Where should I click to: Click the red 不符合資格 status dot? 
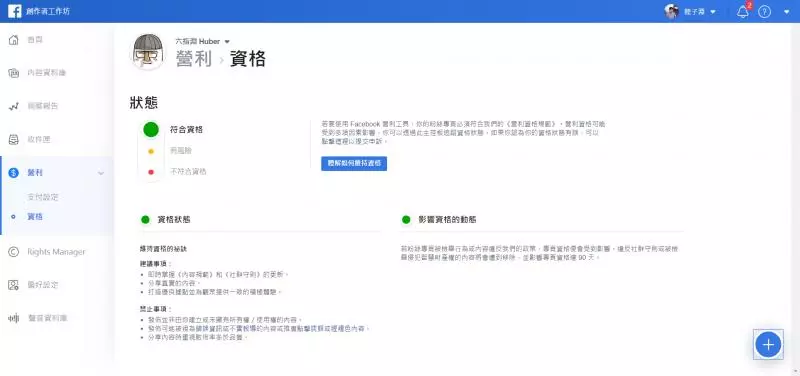pos(151,172)
